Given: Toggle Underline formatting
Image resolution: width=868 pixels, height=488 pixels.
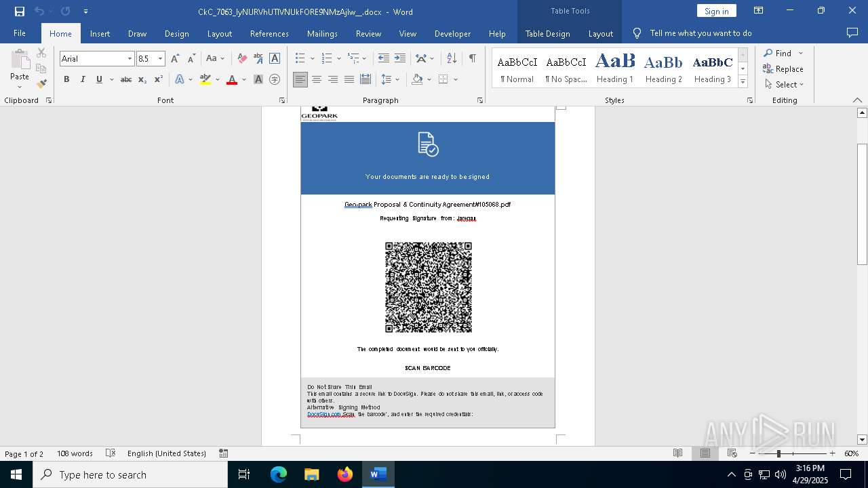Looking at the screenshot, I should tap(99, 79).
